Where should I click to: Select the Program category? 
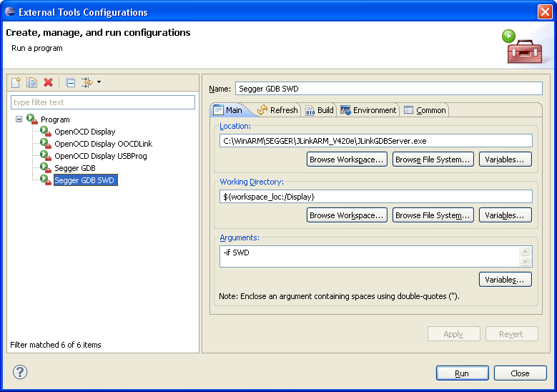point(55,119)
